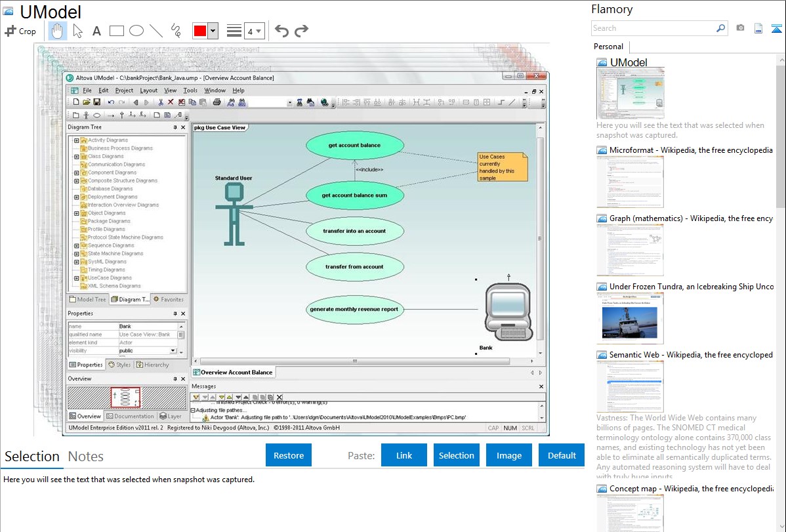Pick the ellipse shape tool

(136, 31)
